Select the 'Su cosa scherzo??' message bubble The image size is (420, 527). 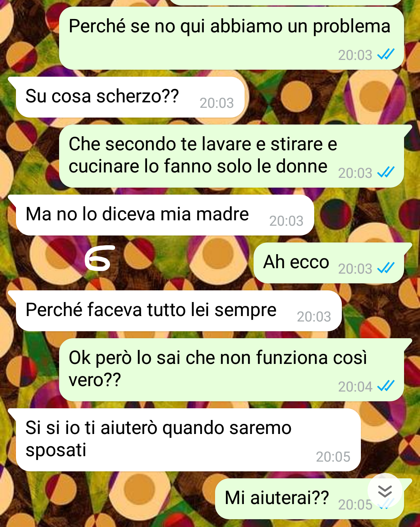pyautogui.click(x=130, y=97)
